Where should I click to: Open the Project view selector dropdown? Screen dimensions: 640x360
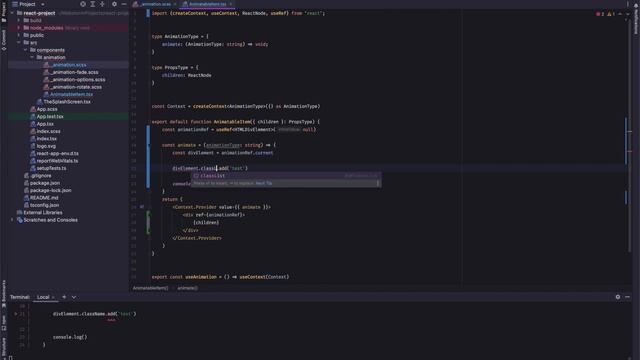[28, 4]
